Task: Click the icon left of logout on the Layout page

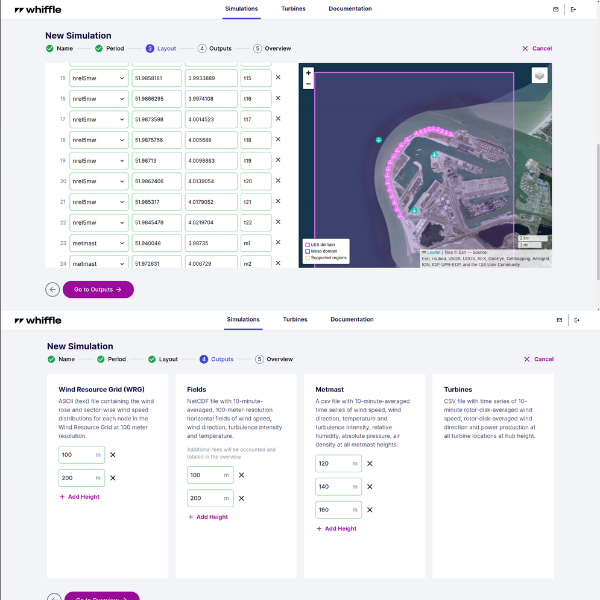Action: point(556,10)
